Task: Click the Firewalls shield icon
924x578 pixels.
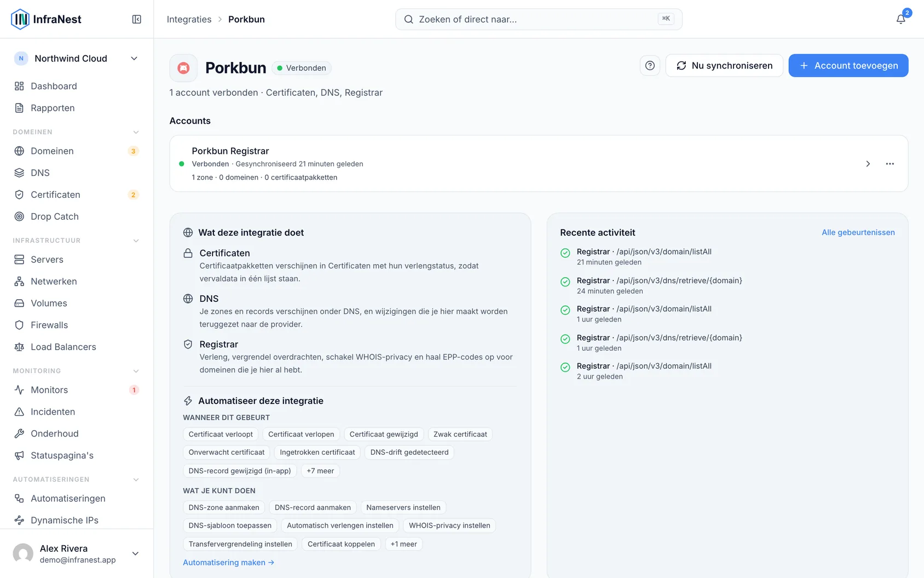Action: pos(19,325)
